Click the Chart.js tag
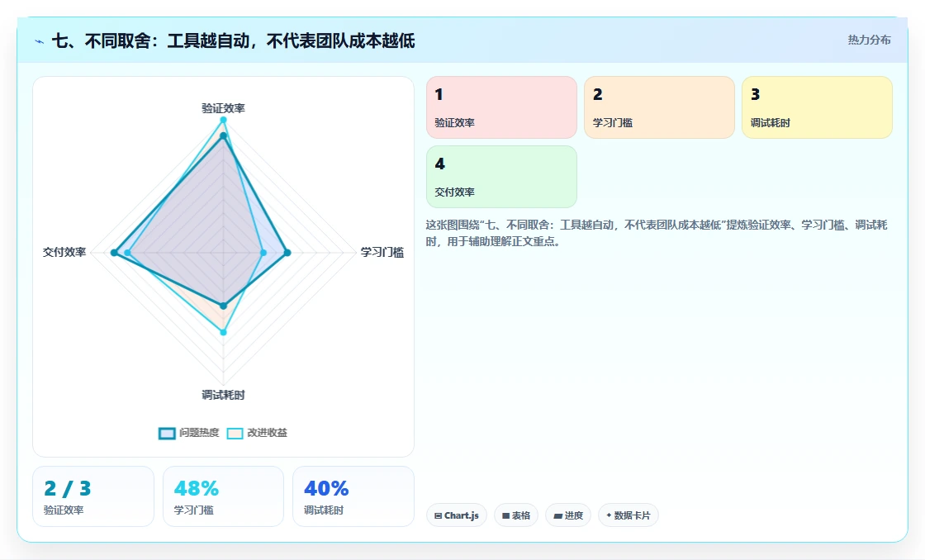 [457, 515]
